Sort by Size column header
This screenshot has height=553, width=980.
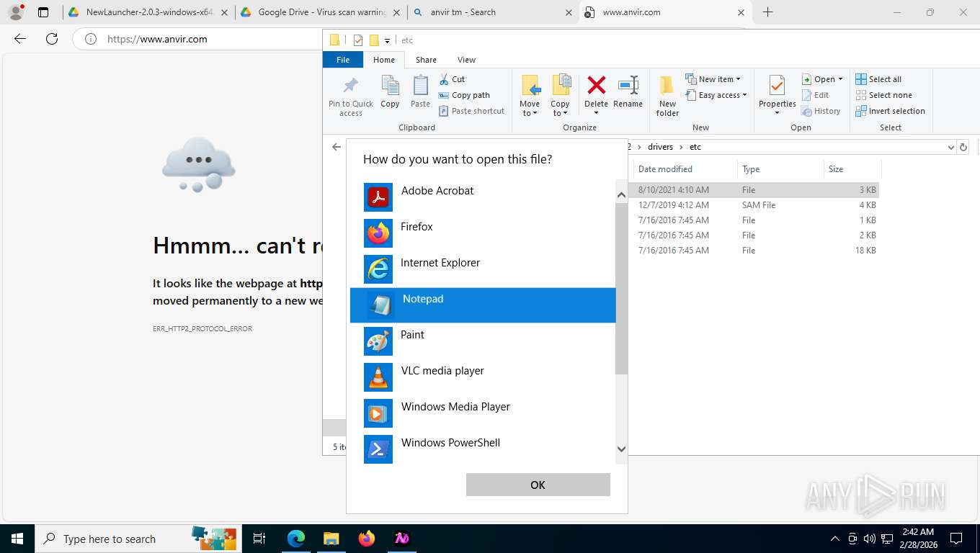(x=852, y=169)
